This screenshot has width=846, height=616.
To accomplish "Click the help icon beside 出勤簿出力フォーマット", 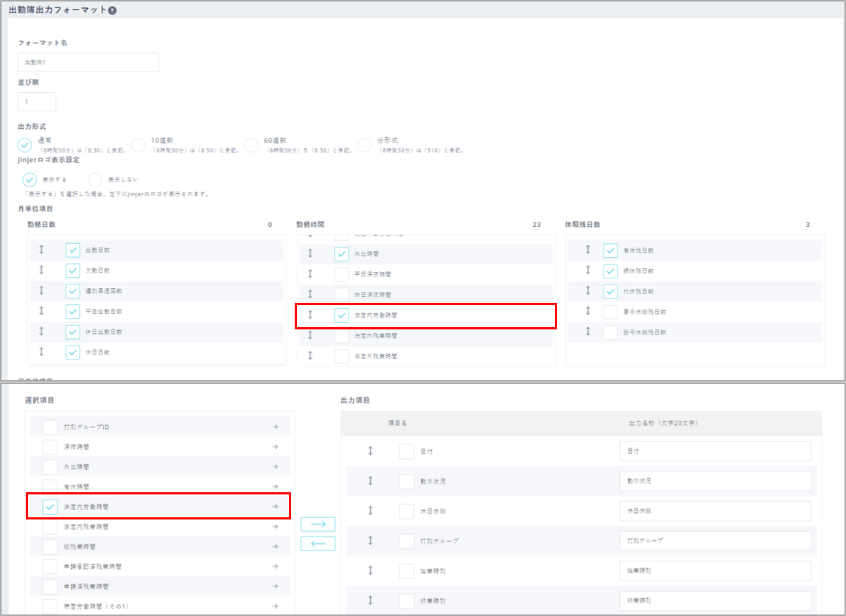I will coord(112,11).
